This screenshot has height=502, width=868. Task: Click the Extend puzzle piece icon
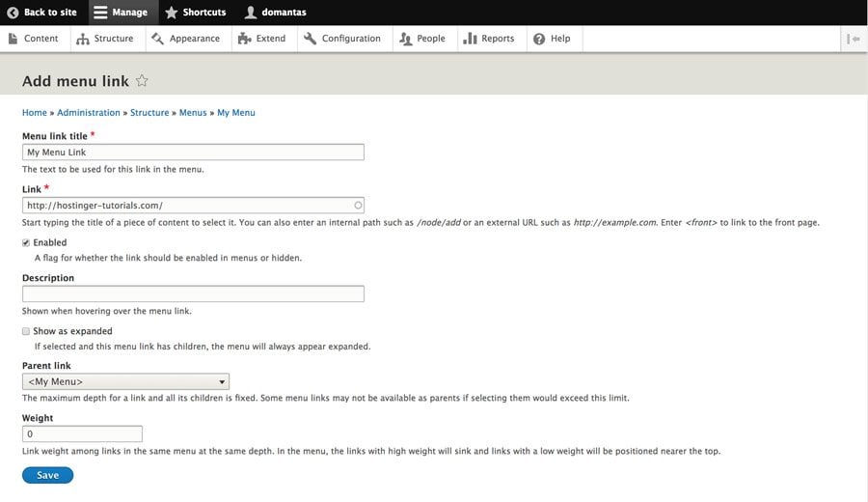(x=244, y=39)
